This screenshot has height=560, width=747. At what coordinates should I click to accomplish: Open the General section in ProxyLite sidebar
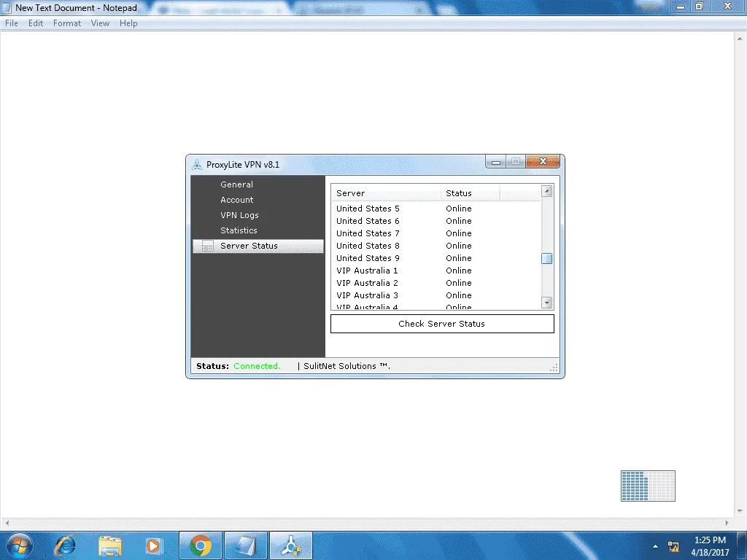pyautogui.click(x=236, y=184)
